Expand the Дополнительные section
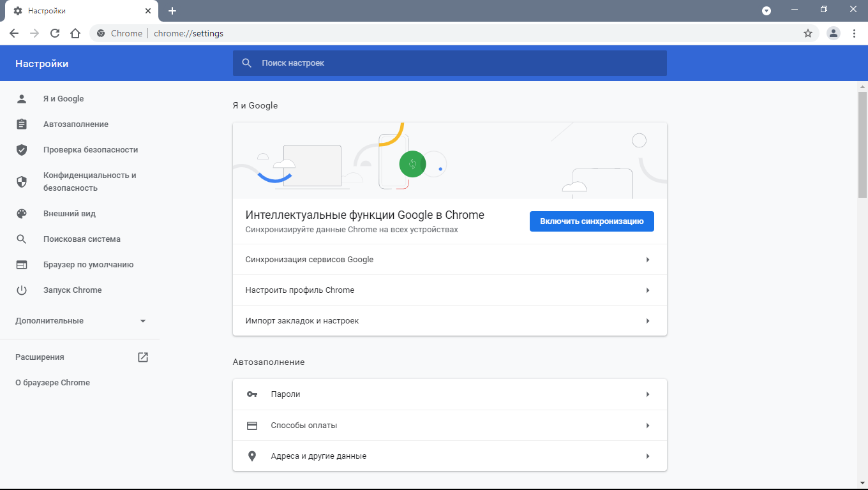The height and width of the screenshot is (490, 868). pos(80,321)
